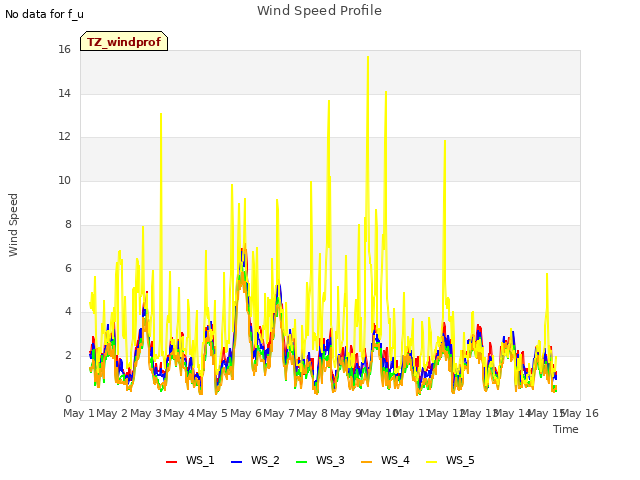Screen dimensions: 640x480
Task: Click the 'No data for f_u' message
Action: 44,14
